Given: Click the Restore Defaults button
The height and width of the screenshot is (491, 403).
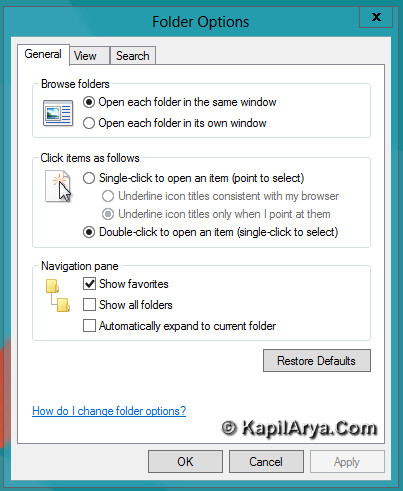Looking at the screenshot, I should coord(317,361).
